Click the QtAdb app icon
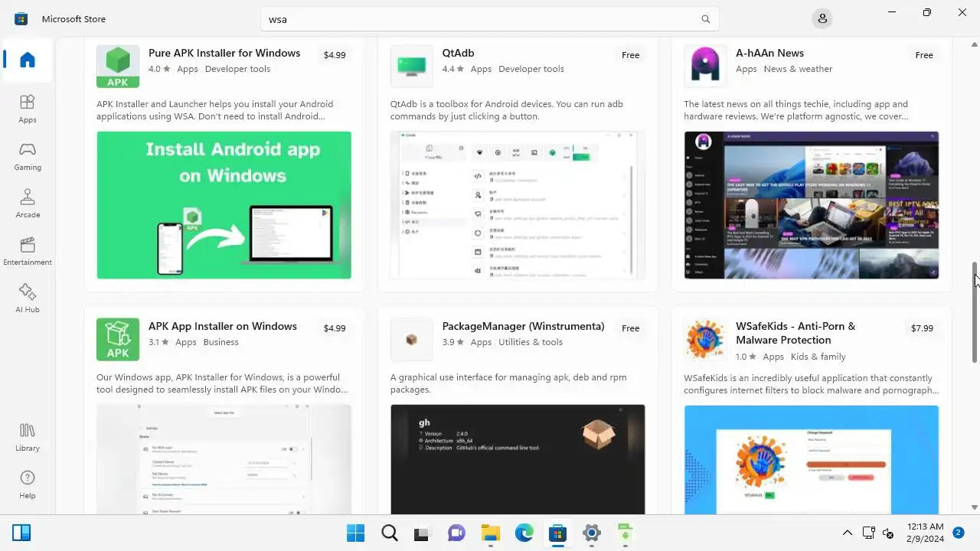This screenshot has width=980, height=551. point(412,67)
